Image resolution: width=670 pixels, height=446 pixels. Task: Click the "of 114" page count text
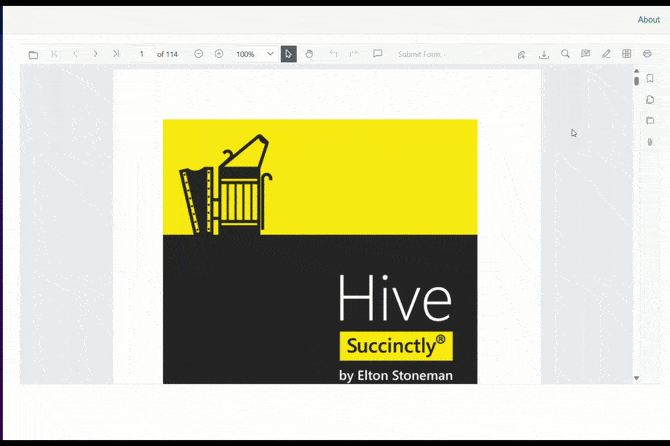(x=167, y=54)
